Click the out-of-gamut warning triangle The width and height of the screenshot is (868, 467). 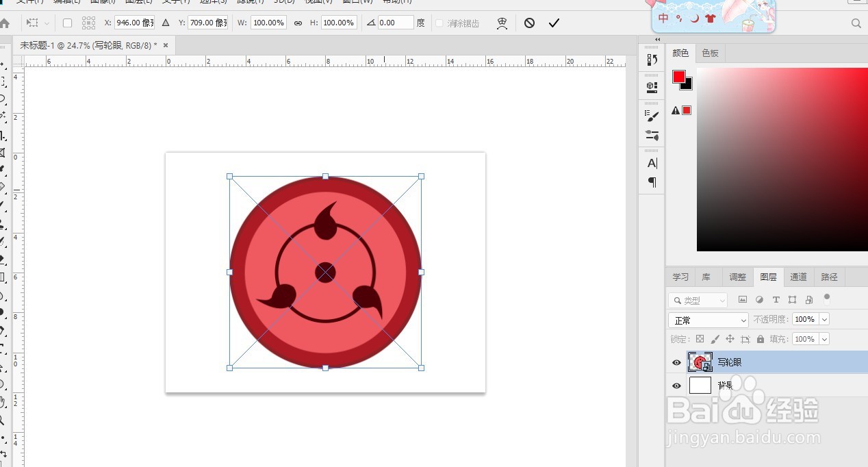[x=676, y=110]
